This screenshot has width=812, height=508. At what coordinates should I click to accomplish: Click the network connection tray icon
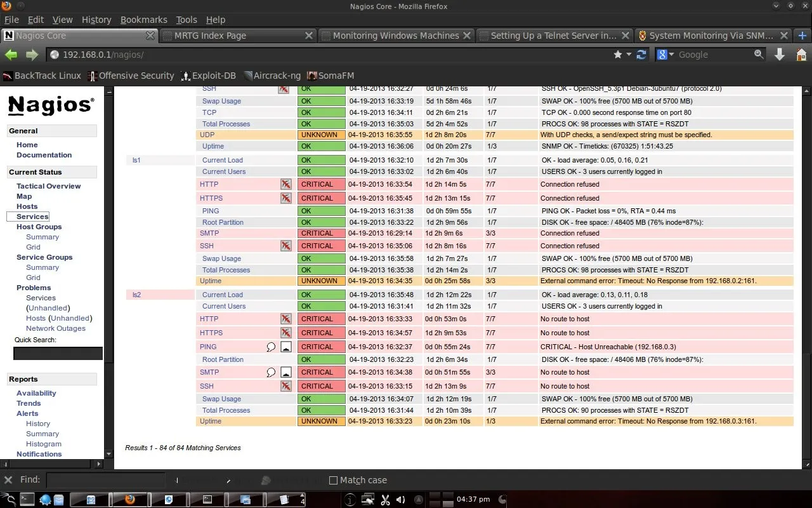[367, 500]
